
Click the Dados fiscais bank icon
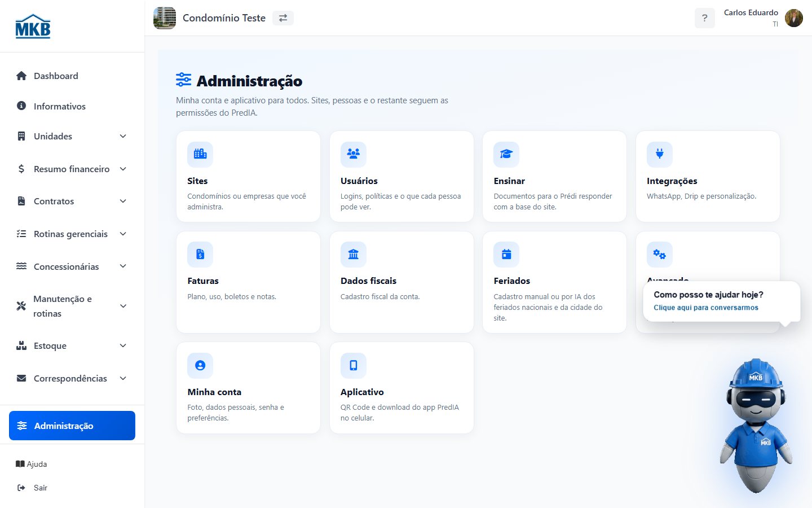coord(354,255)
